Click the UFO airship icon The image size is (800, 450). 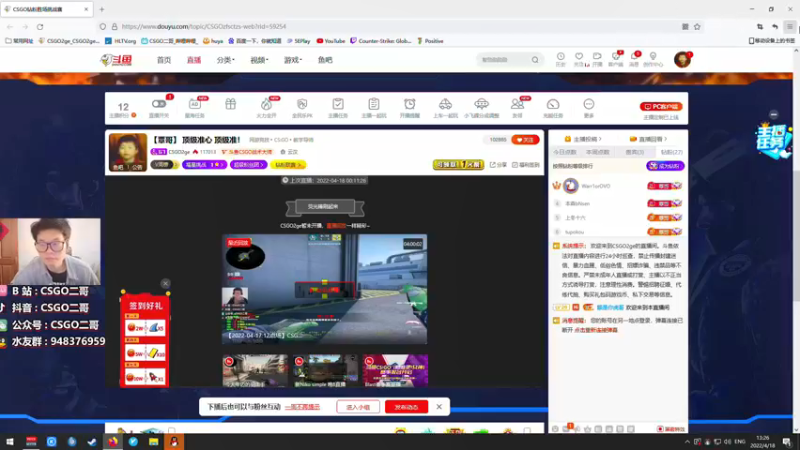pos(481,104)
